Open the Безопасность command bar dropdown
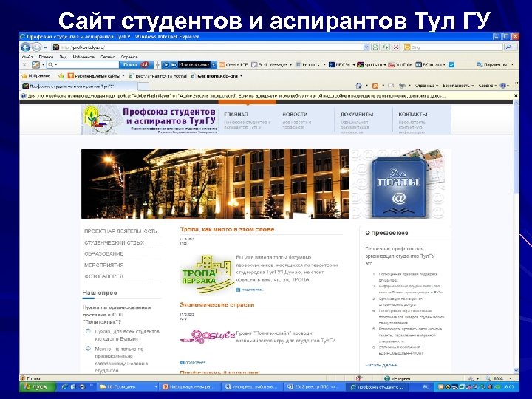 coord(457,86)
